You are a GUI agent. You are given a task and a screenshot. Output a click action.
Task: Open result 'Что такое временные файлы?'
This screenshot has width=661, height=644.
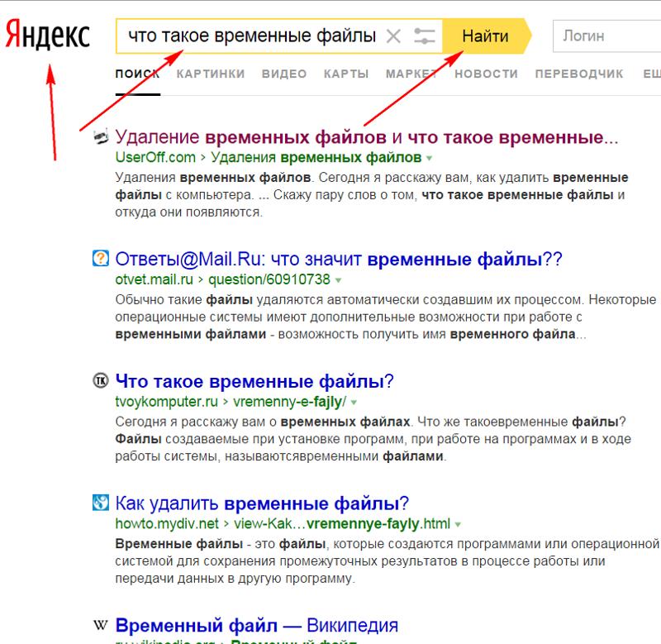(254, 381)
